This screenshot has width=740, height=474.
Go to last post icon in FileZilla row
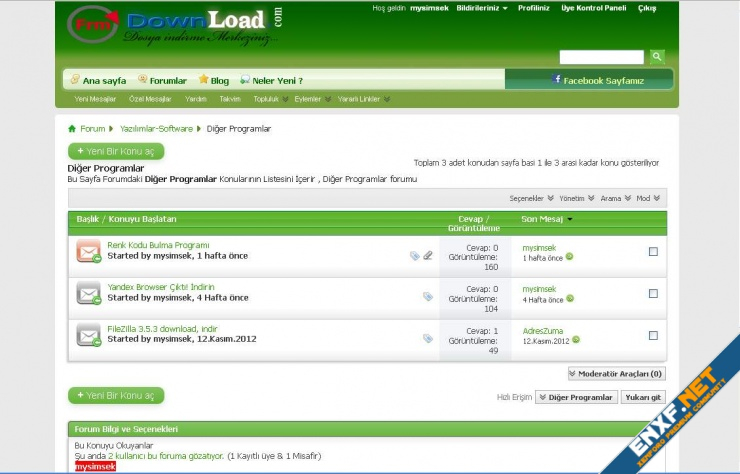click(576, 340)
